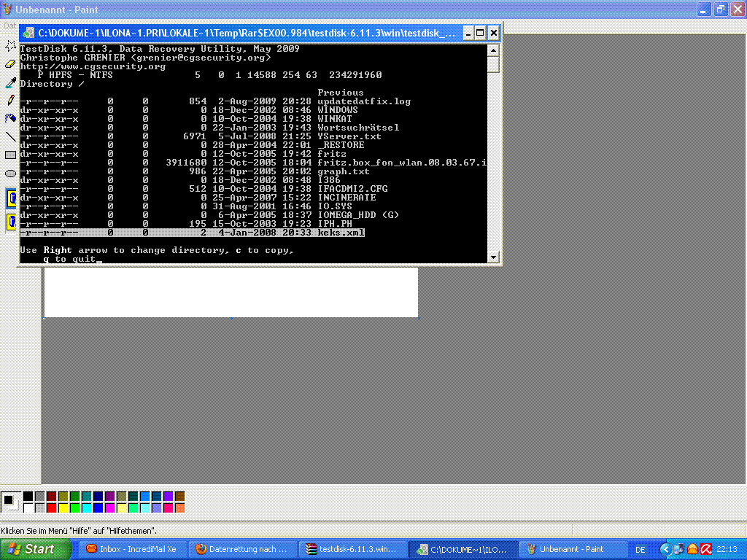Click the IOMEGA_HDD (G) directory entry
Image resolution: width=747 pixels, height=560 pixels.
click(x=358, y=215)
